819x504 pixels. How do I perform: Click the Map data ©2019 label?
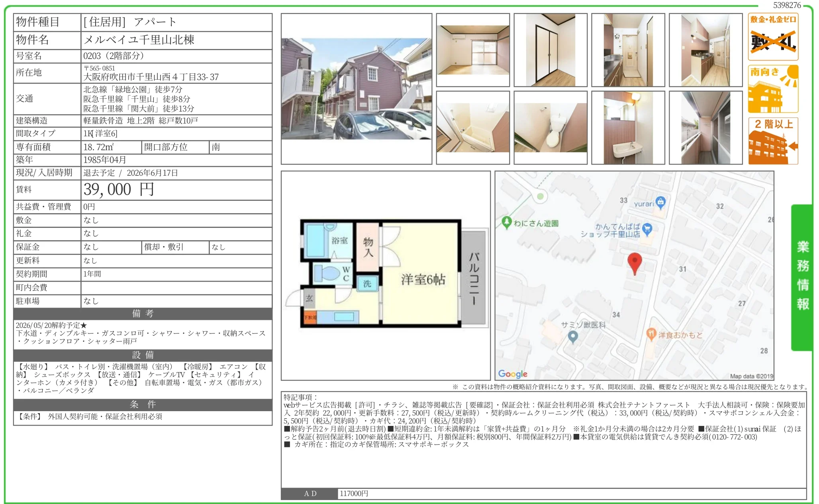pos(754,375)
